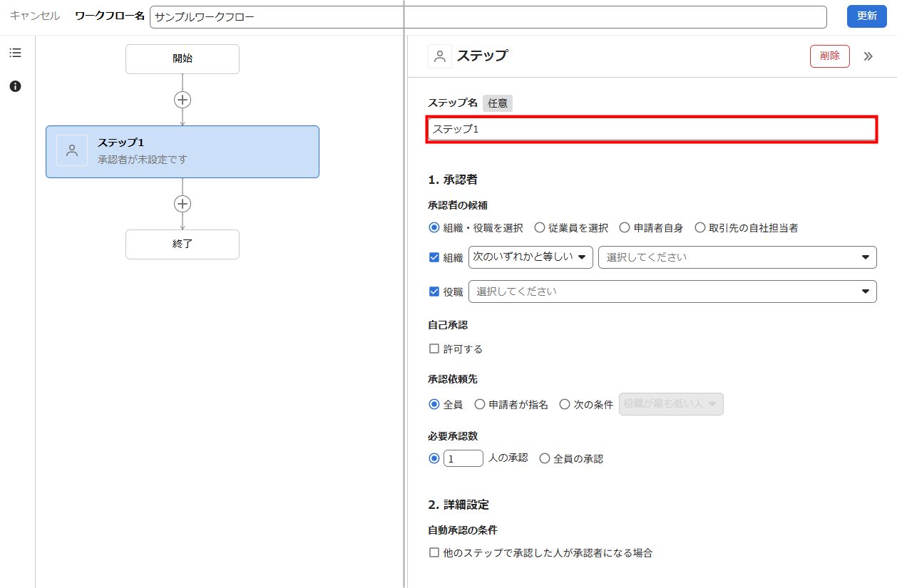Viewport: 897px width, 588px height.
Task: Collapse panel with double chevron icon
Action: click(868, 56)
